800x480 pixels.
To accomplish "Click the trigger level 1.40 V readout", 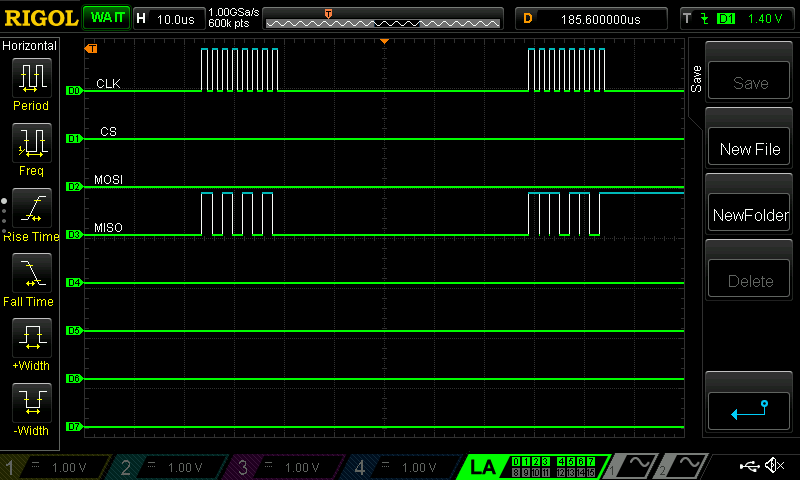I will 764,19.
